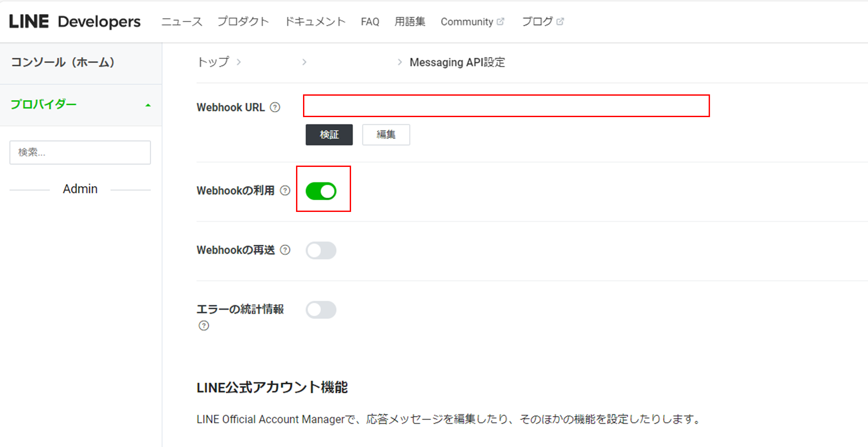868x447 pixels.
Task: Click help icon beside Webhookの再送
Action: [285, 250]
